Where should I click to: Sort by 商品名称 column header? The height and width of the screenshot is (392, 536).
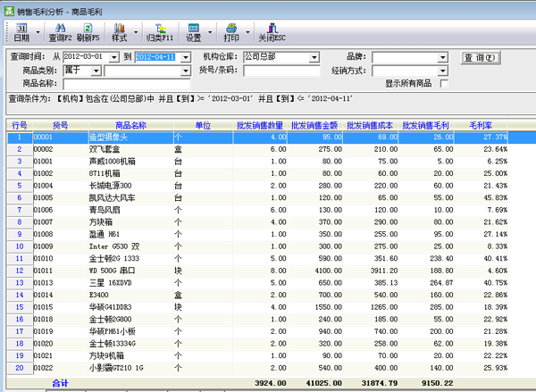tap(131, 125)
